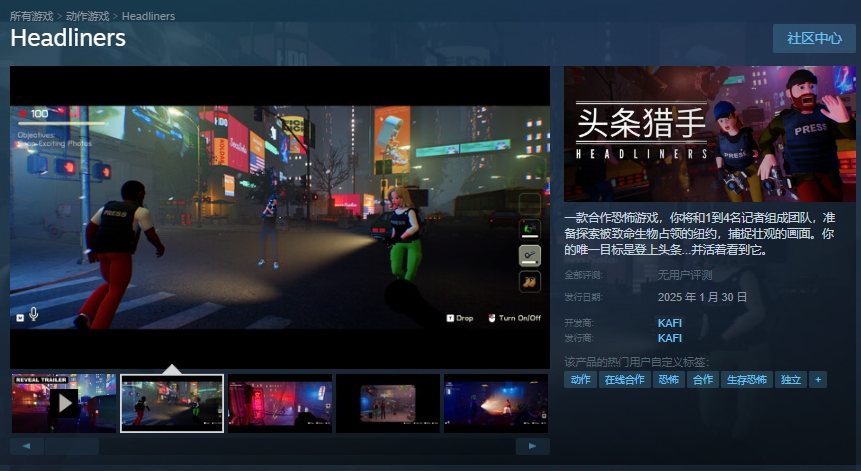
Task: Click the plus icon to add tag
Action: [x=818, y=380]
